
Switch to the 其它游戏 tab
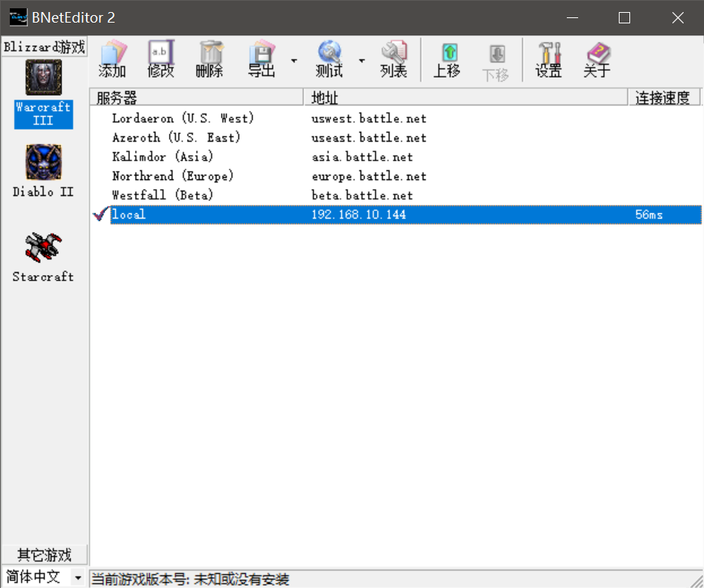[44, 555]
